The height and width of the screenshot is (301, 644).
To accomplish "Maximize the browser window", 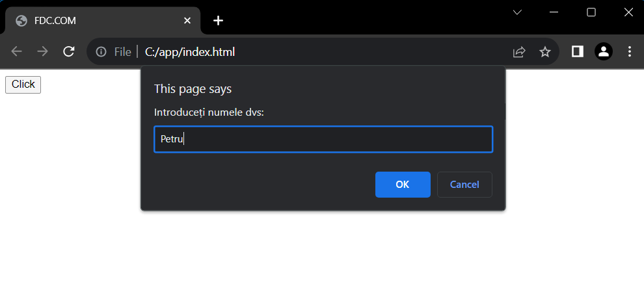I will pos(591,12).
